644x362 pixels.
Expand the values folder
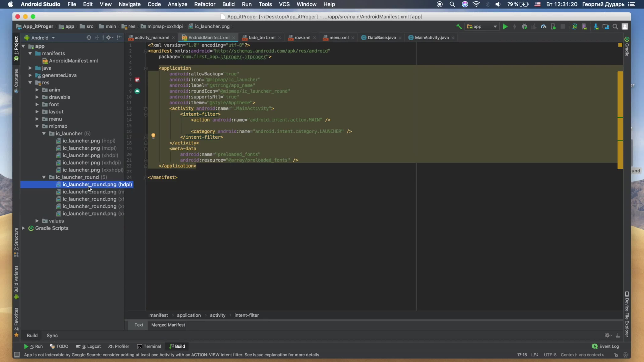pos(37,221)
